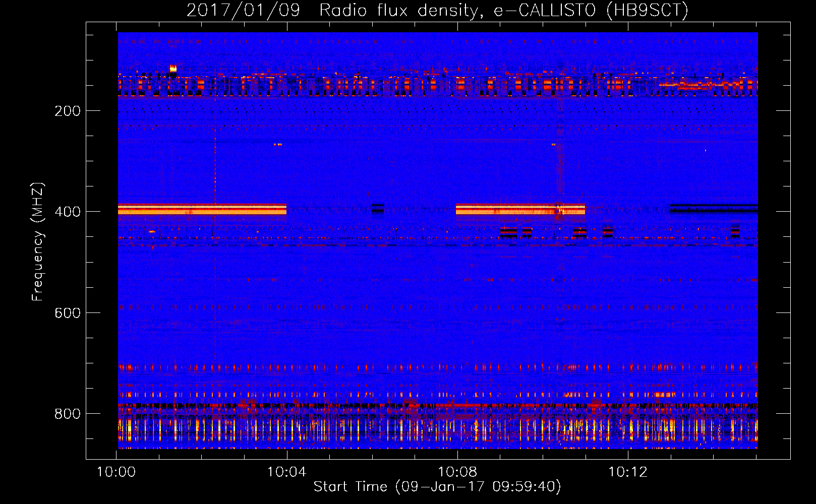The height and width of the screenshot is (504, 816).
Task: Click the bright 400 MHz band starting at 10:08
Action: click(x=520, y=209)
